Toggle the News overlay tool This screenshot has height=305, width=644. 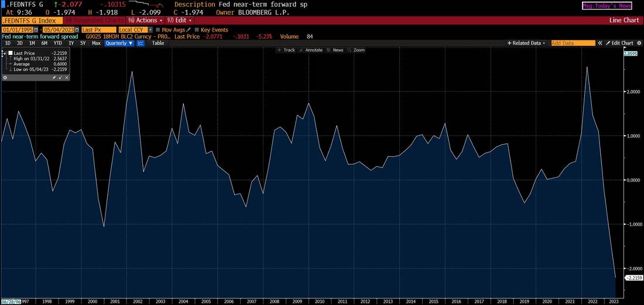pyautogui.click(x=335, y=50)
